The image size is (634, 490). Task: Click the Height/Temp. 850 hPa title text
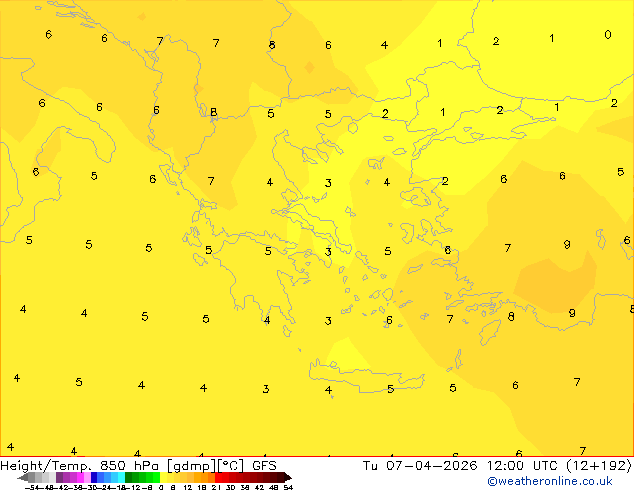[79, 466]
